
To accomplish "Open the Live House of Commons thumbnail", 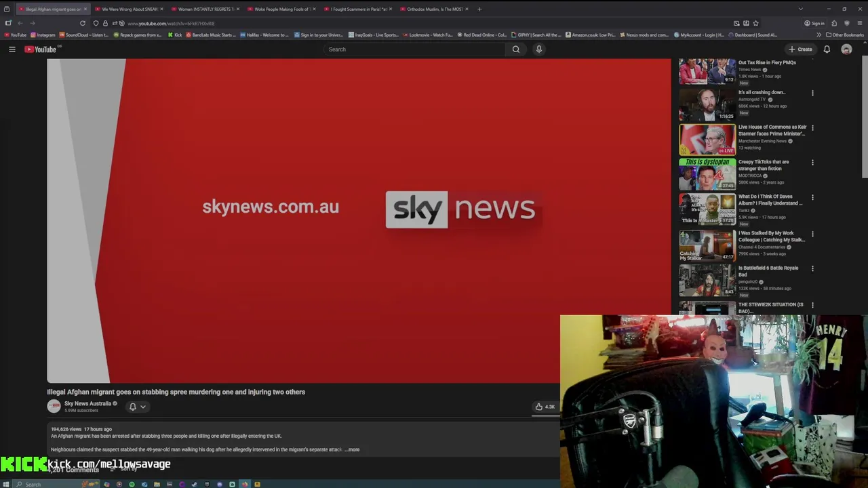I will (707, 140).
